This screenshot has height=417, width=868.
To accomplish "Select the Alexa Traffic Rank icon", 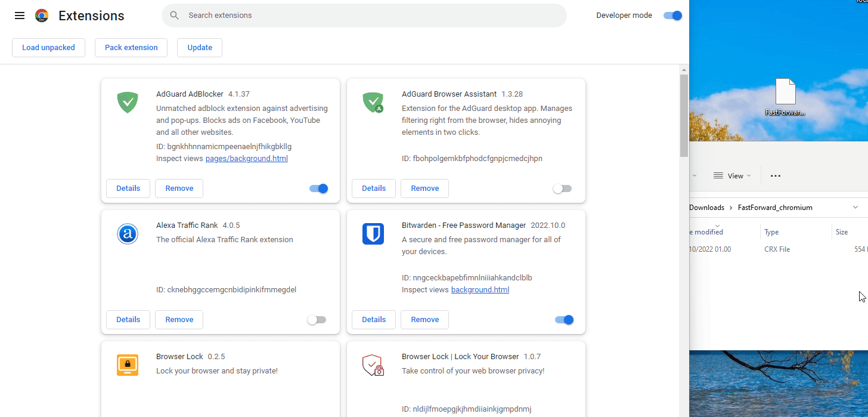I will click(x=127, y=234).
